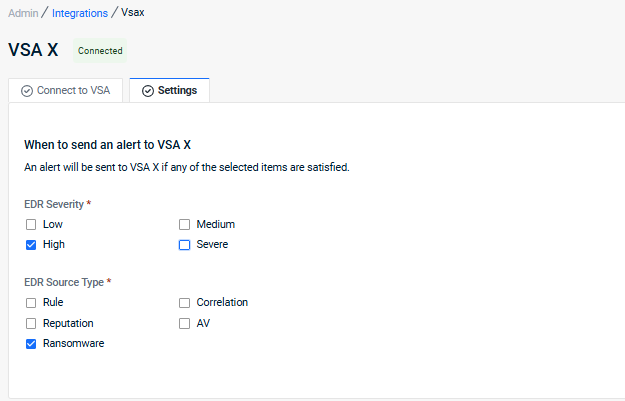This screenshot has width=625, height=401.
Task: Click the EDR Severity field label
Action: pyautogui.click(x=54, y=204)
